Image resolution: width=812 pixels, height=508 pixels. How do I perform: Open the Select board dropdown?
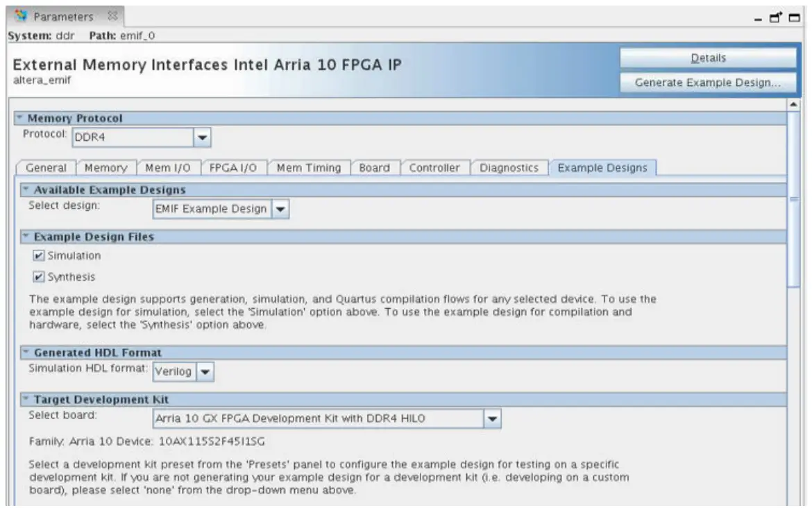point(492,418)
